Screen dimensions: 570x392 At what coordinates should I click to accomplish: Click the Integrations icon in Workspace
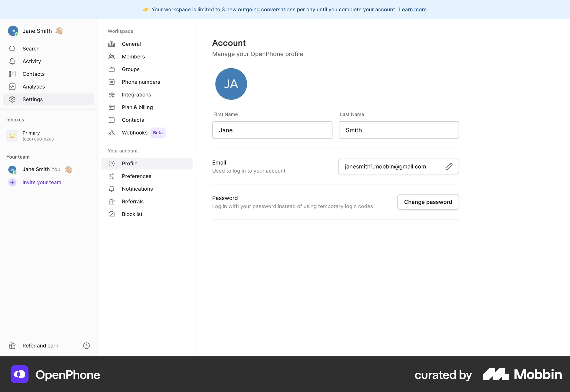coord(112,95)
